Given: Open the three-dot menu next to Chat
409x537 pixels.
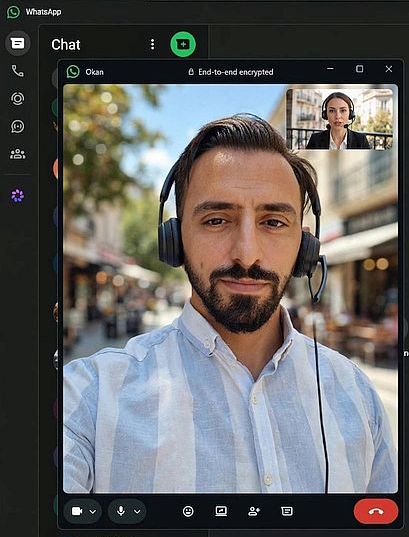Looking at the screenshot, I should tap(152, 44).
